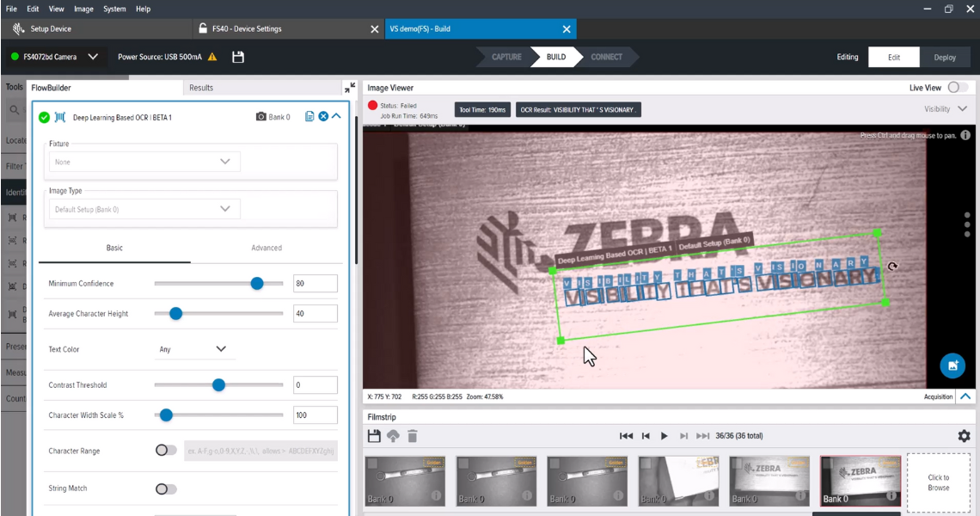Click the Minimum Confidence slider handle
The width and height of the screenshot is (980, 516).
point(257,283)
